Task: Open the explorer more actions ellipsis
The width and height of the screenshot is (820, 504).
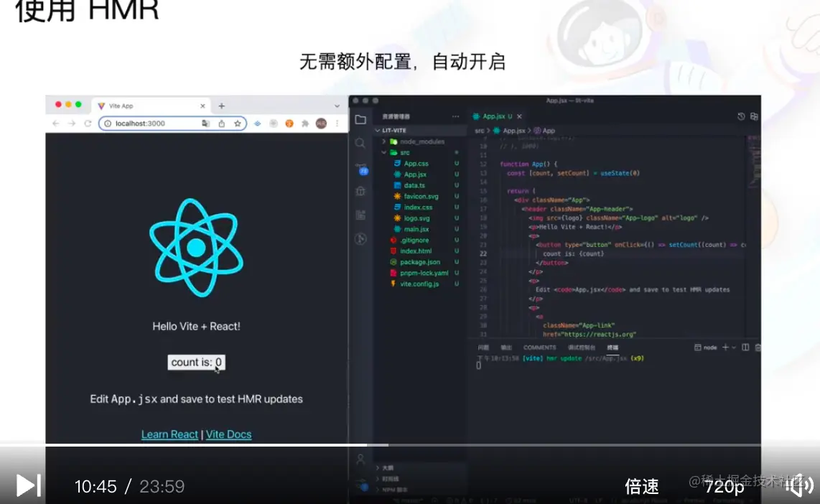Action: [x=455, y=116]
